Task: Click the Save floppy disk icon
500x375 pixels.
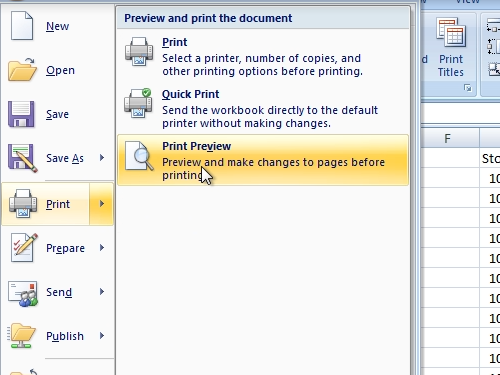Action: tap(21, 114)
